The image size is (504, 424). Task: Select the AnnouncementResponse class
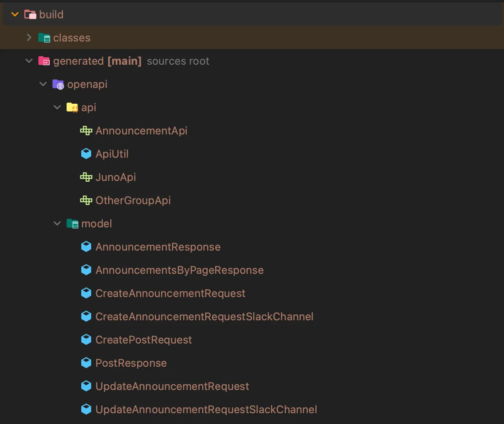157,247
